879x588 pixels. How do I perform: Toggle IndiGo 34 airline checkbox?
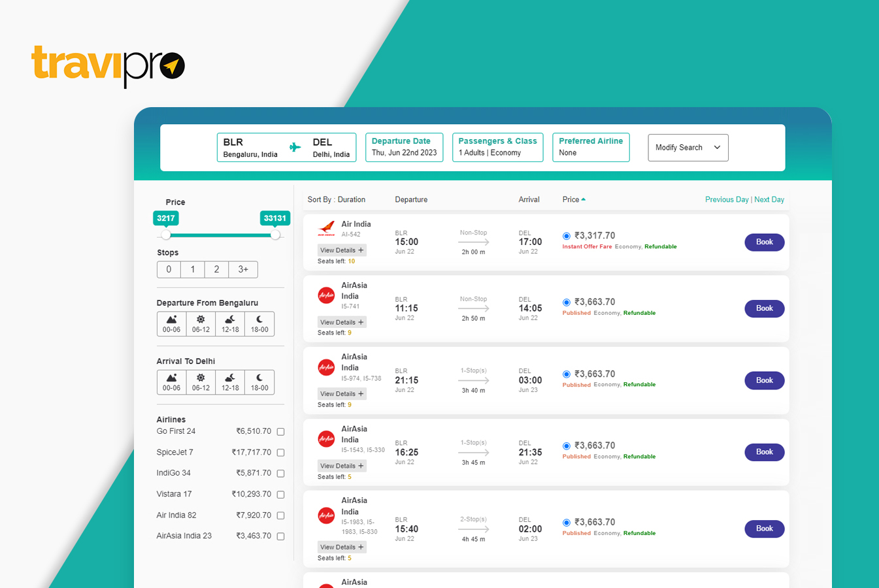280,473
